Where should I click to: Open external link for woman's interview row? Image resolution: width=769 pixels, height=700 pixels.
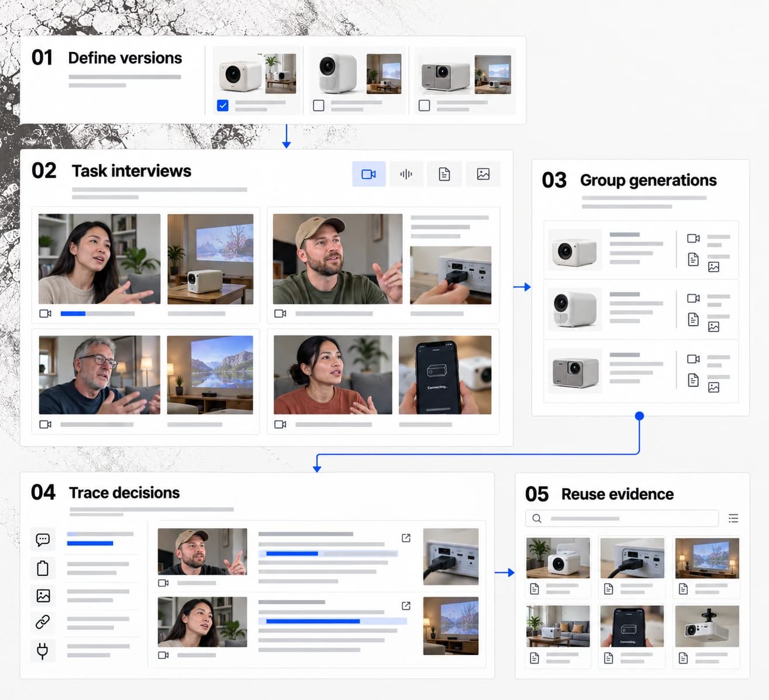(406, 606)
